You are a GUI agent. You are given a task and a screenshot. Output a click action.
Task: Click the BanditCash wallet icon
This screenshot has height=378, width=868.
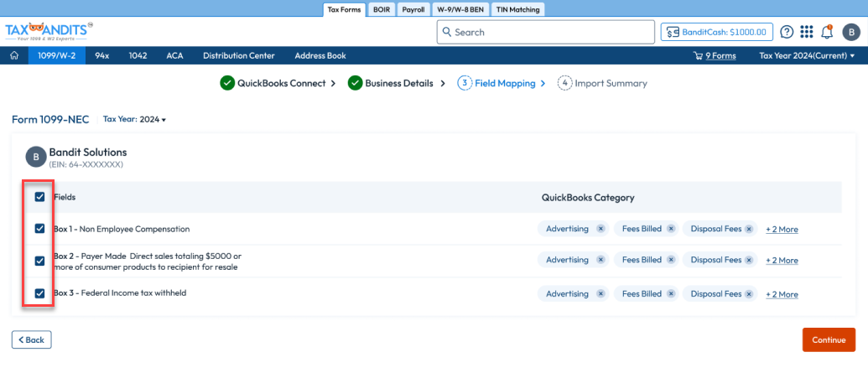click(x=673, y=32)
